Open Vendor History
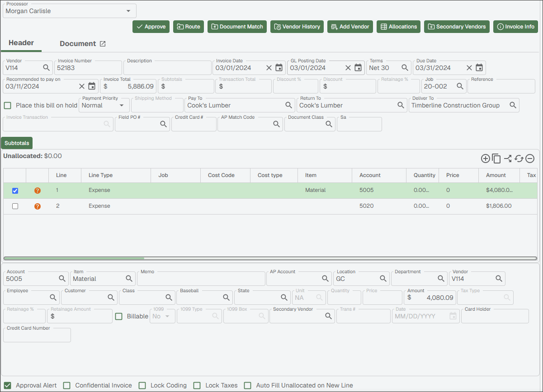Screen dimensions: 543x392 click(297, 27)
